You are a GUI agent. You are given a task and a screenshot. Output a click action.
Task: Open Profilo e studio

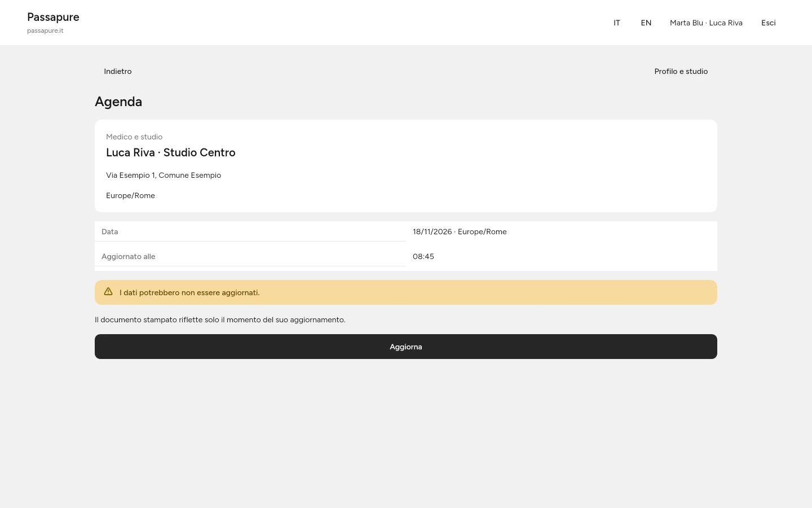(x=681, y=71)
